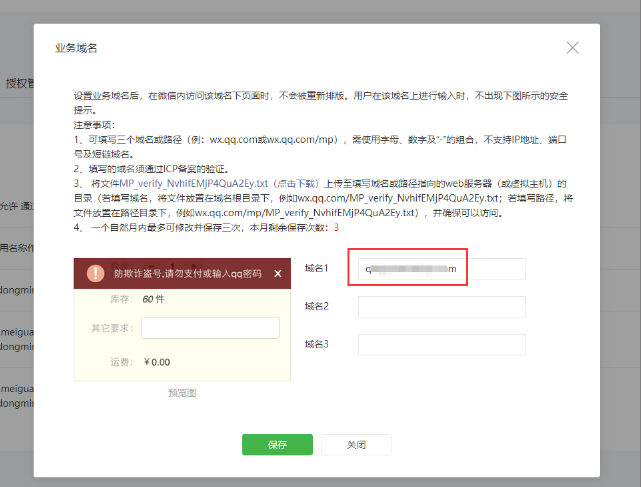Click the 授权管理 item behind dialog
Viewport: 641px width, 487px height.
pyautogui.click(x=18, y=84)
